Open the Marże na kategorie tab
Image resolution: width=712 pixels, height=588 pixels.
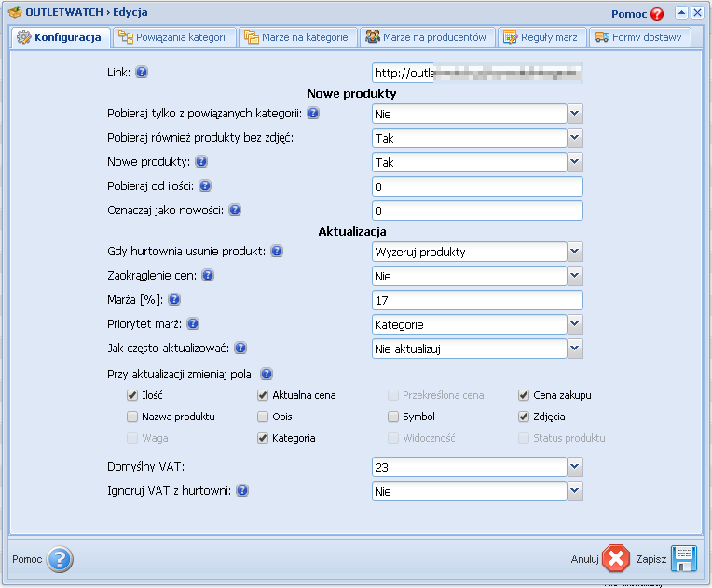(x=298, y=37)
